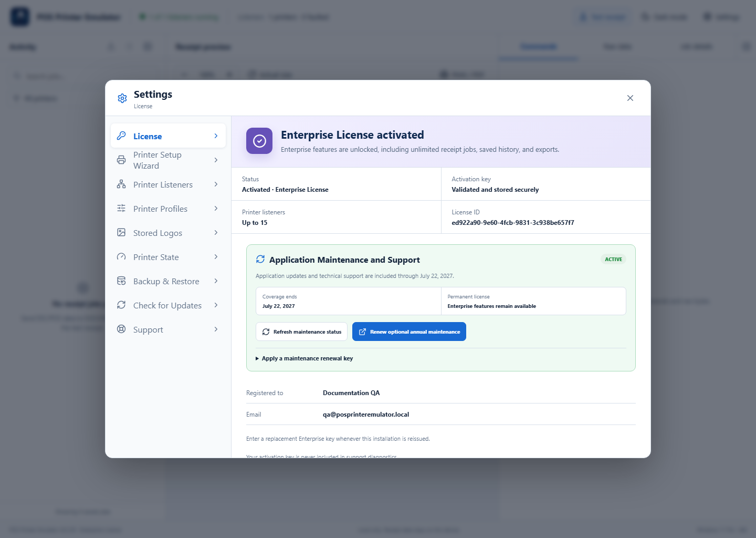Image resolution: width=756 pixels, height=538 pixels.
Task: Click Up to 15 printer listeners value
Action: click(x=255, y=223)
